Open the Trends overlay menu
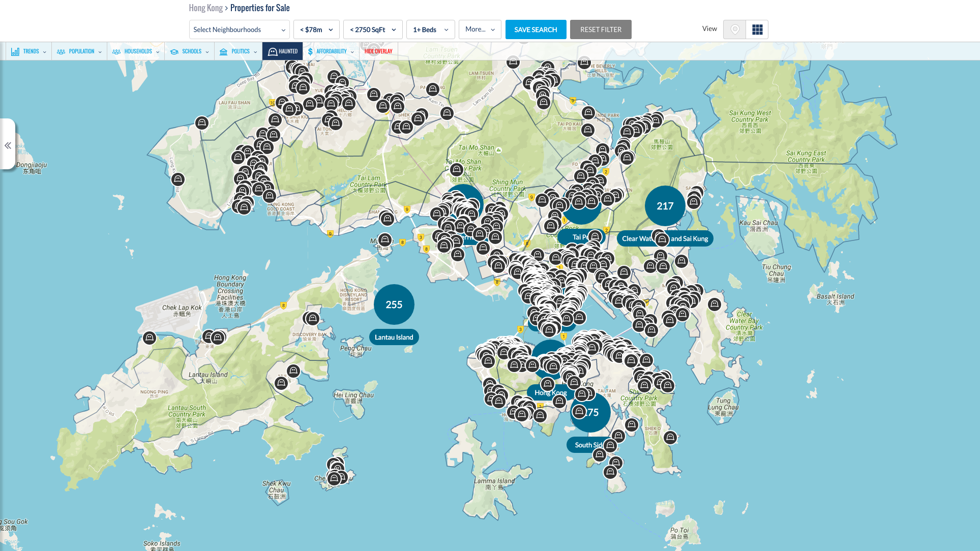This screenshot has height=551, width=980. (x=28, y=51)
